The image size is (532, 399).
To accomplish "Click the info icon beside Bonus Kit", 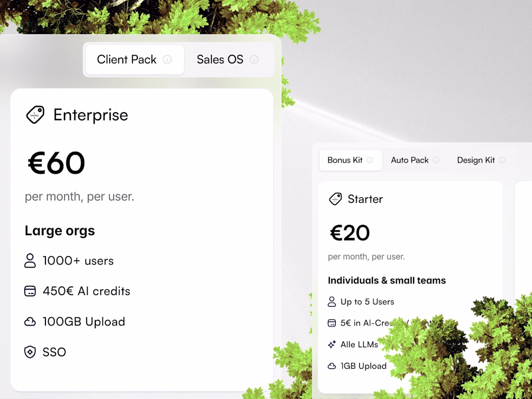I will 370,160.
